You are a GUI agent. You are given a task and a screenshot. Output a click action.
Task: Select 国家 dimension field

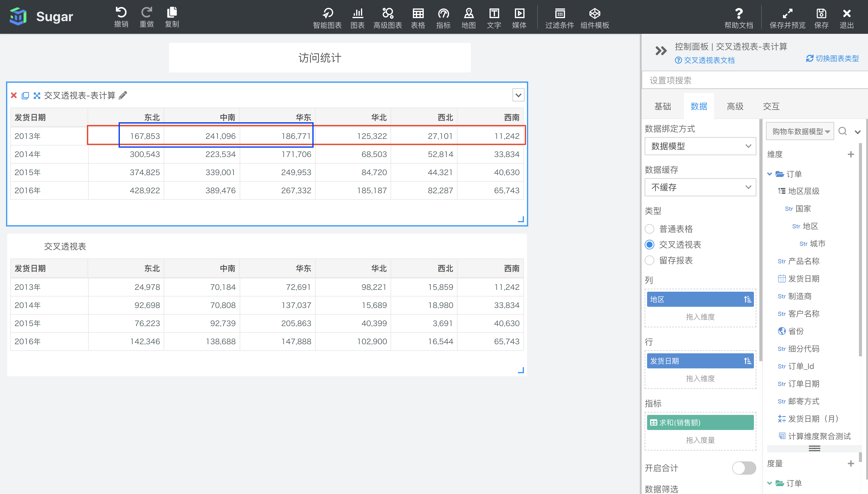click(798, 209)
